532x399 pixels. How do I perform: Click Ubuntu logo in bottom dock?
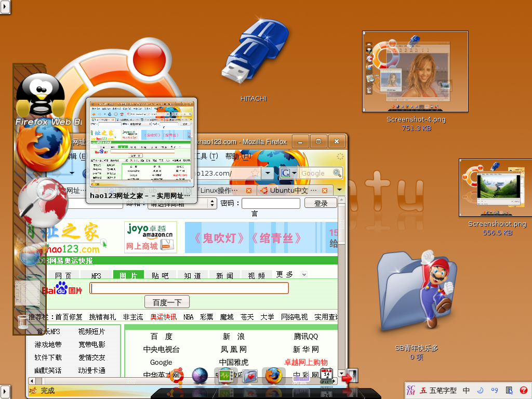tap(176, 376)
